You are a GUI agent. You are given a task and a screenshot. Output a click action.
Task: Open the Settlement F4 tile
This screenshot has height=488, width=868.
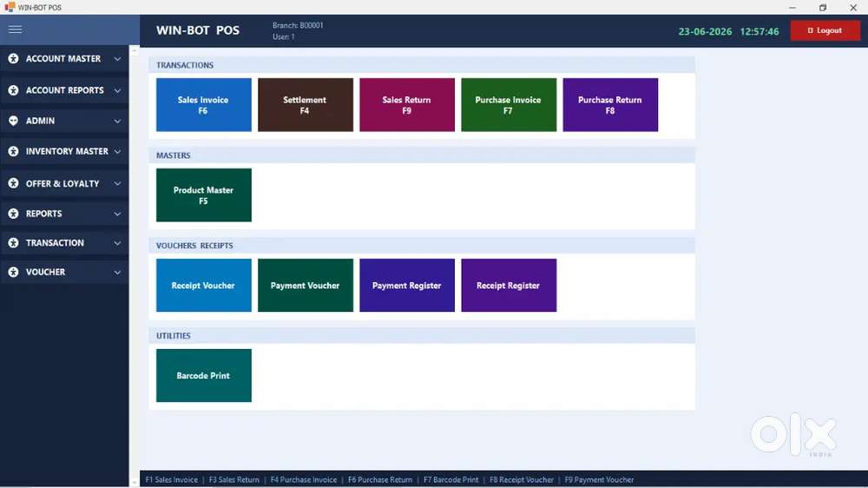pyautogui.click(x=305, y=105)
